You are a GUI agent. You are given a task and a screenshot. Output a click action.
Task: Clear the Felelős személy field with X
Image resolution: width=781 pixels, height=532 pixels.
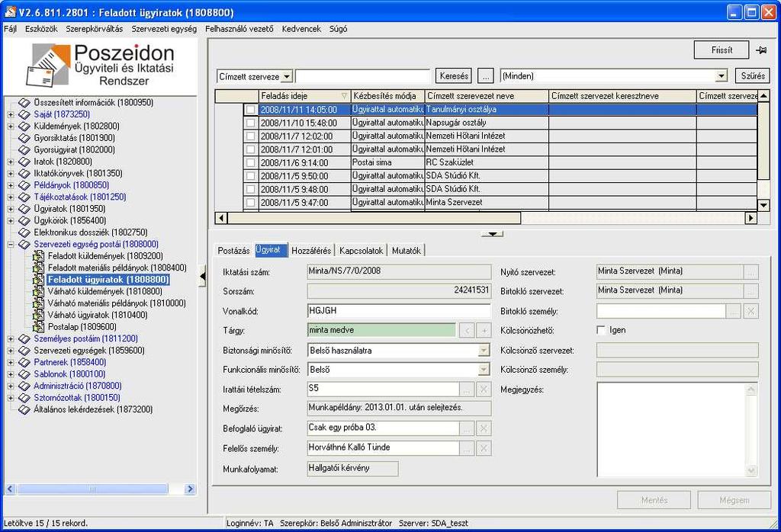483,448
